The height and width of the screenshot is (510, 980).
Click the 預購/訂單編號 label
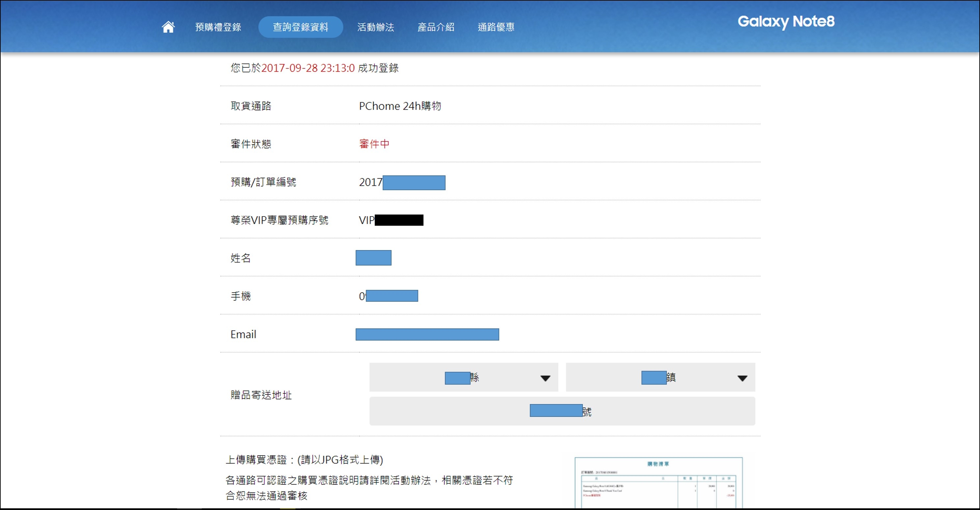263,182
